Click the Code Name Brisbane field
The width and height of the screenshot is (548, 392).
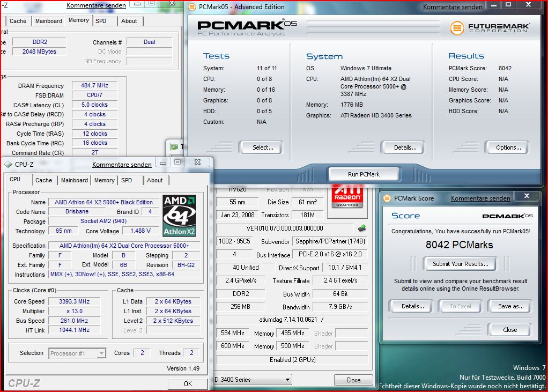coord(77,212)
